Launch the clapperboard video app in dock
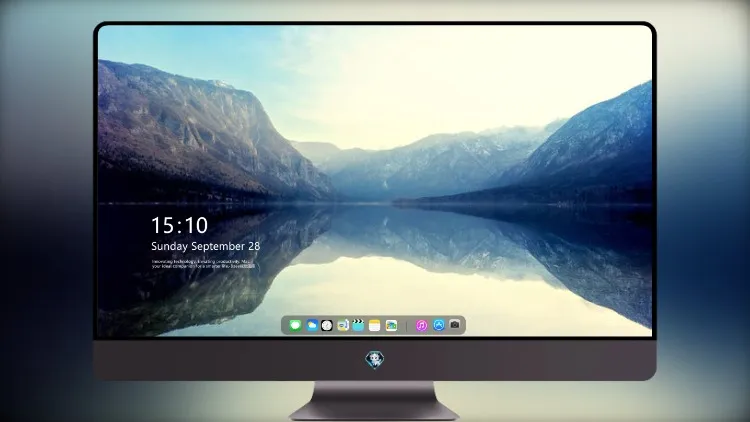This screenshot has height=422, width=750. [358, 325]
